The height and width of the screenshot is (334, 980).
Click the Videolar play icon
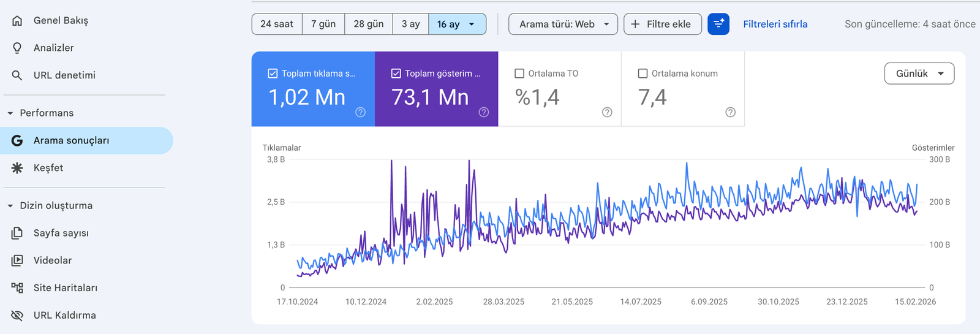click(17, 260)
